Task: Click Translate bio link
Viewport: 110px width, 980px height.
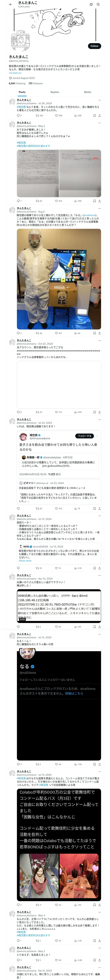Action: pyautogui.click(x=15, y=73)
